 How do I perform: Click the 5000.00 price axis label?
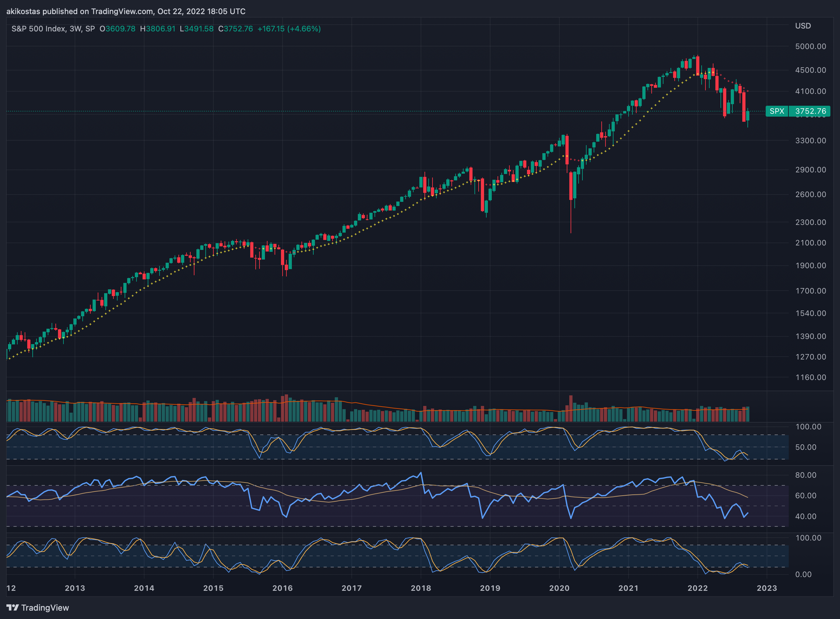click(x=811, y=46)
